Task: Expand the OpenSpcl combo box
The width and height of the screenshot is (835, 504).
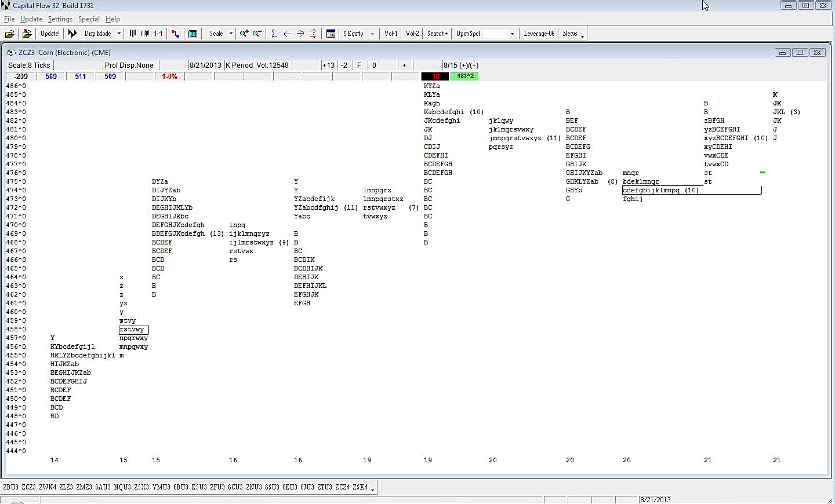Action: (x=511, y=34)
